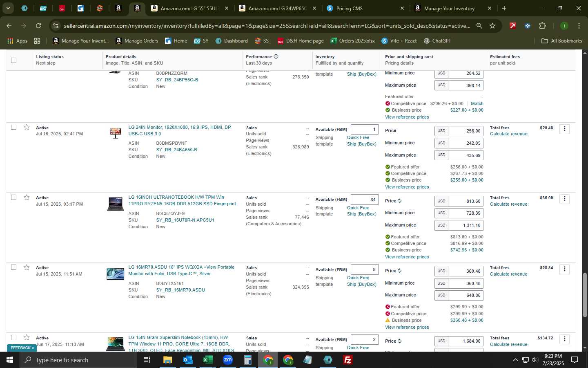The height and width of the screenshot is (368, 588).
Task: Open the LG 16MR70.ASDU Portable Monitor link
Action: pos(181,270)
